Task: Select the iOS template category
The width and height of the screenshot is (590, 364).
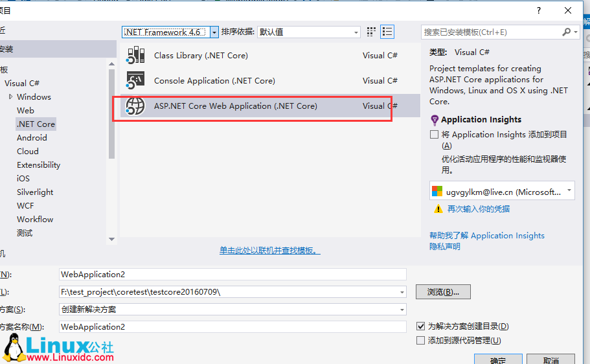Action: [23, 178]
